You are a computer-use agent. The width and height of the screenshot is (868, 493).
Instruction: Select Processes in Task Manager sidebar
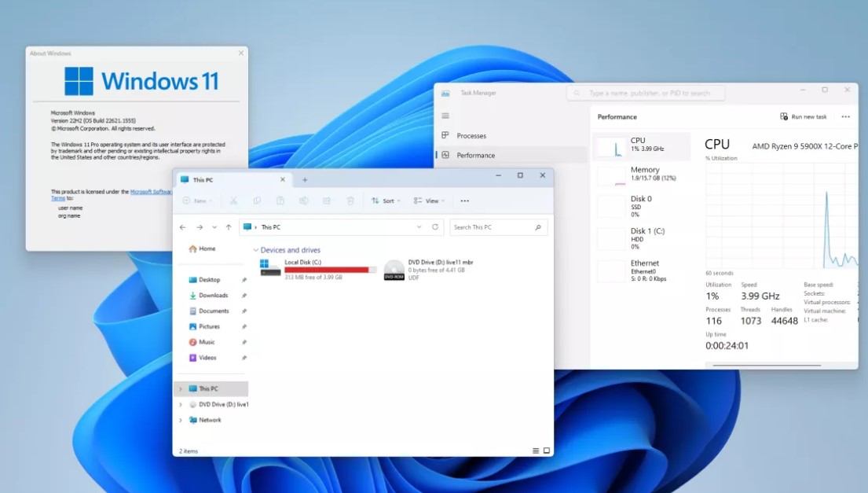471,136
